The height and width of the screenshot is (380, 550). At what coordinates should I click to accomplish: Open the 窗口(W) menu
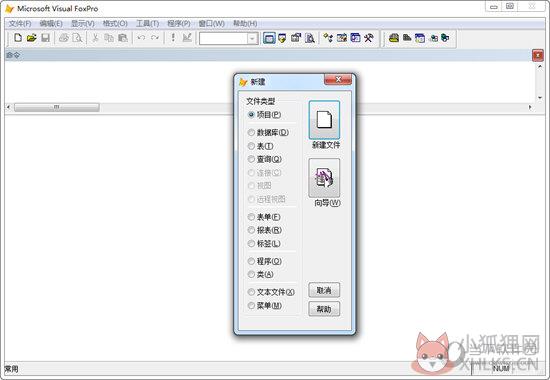click(x=211, y=24)
